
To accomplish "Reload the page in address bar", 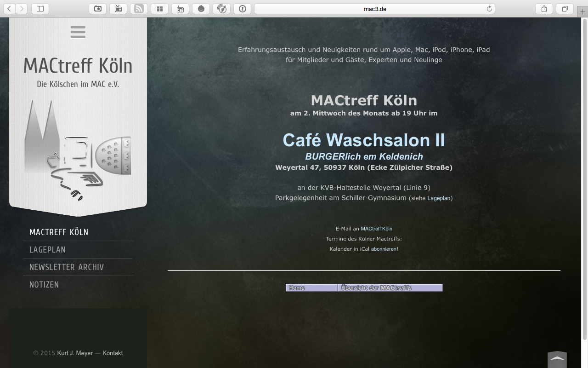I will 489,9.
